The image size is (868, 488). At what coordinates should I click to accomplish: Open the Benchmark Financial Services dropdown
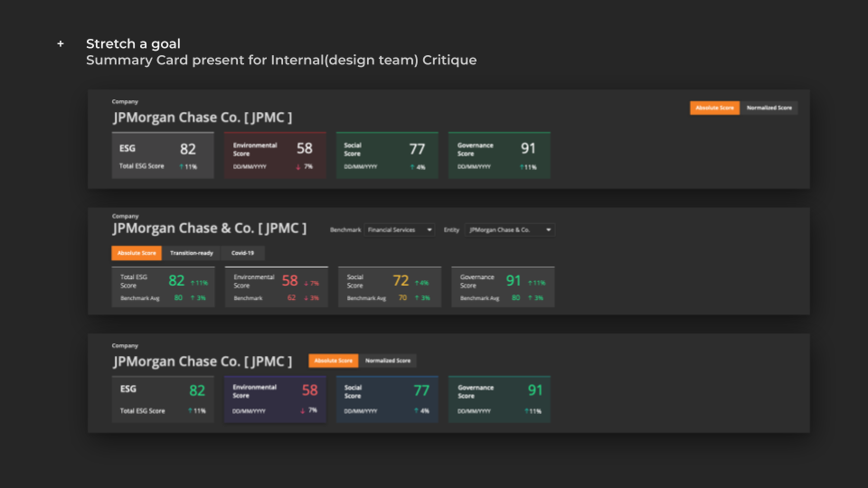click(x=399, y=230)
